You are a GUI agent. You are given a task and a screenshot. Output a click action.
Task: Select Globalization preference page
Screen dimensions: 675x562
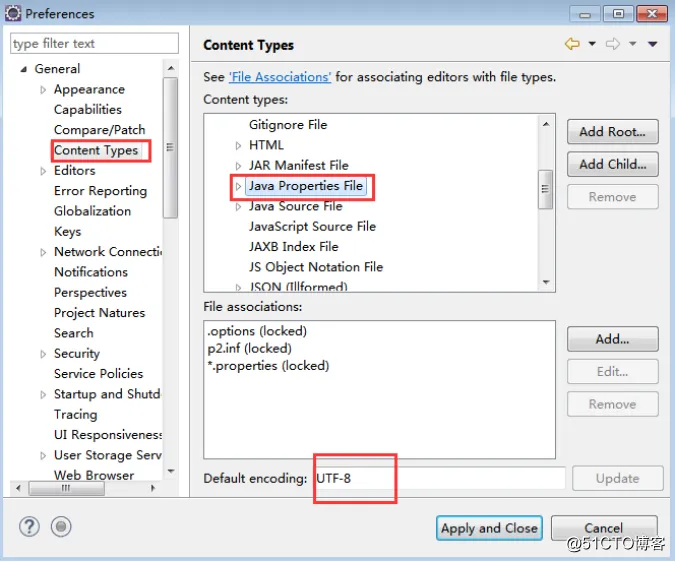pos(93,211)
